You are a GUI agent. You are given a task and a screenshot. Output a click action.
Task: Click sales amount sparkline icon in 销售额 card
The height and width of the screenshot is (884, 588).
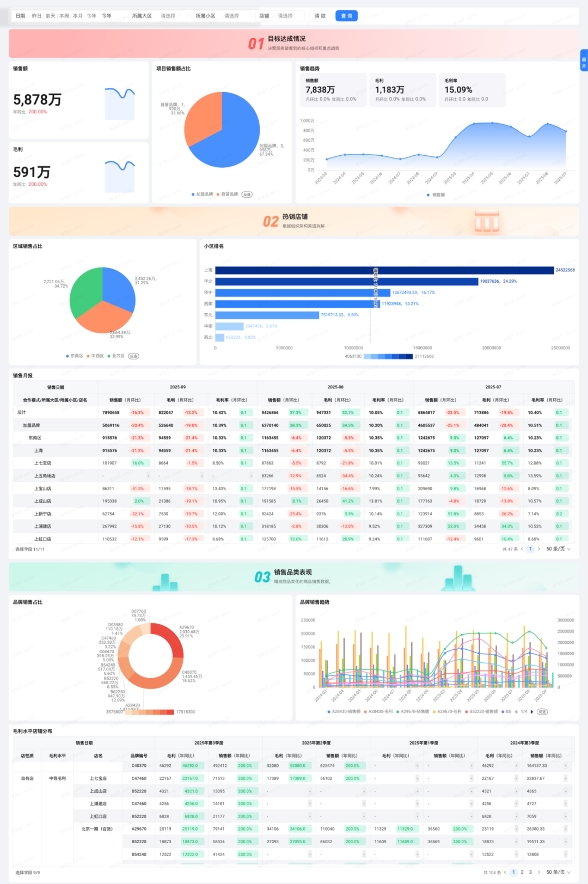click(x=120, y=103)
